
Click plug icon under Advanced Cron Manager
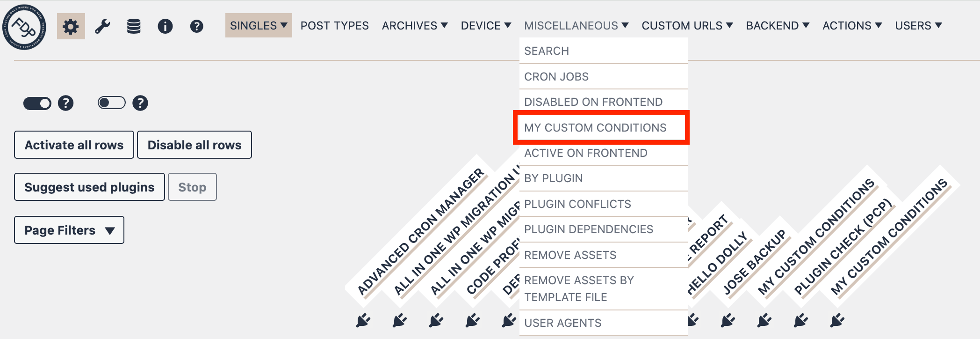(x=363, y=321)
